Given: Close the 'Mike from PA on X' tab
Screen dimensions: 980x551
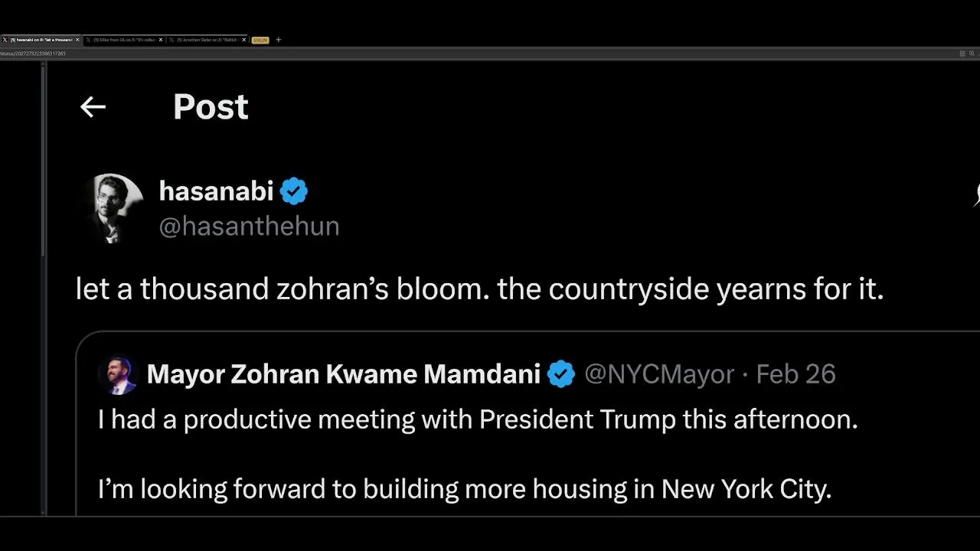Looking at the screenshot, I should coord(161,40).
